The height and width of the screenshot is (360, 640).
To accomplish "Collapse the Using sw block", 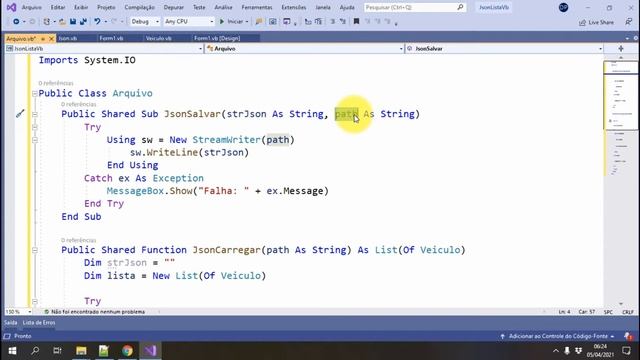I will 35,140.
